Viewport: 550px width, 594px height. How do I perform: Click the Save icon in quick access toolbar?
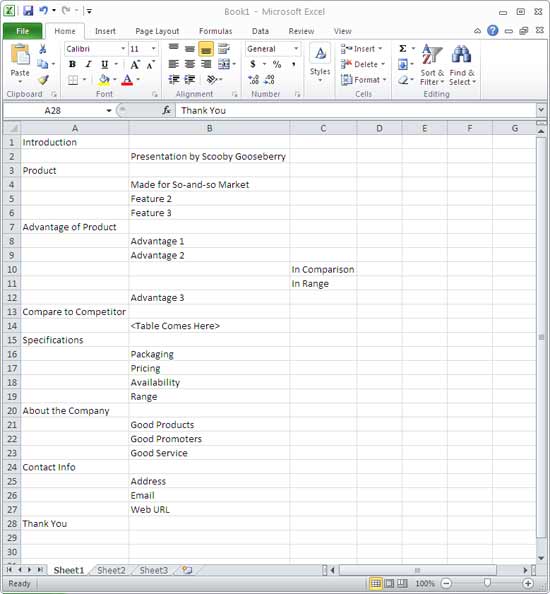(28, 11)
